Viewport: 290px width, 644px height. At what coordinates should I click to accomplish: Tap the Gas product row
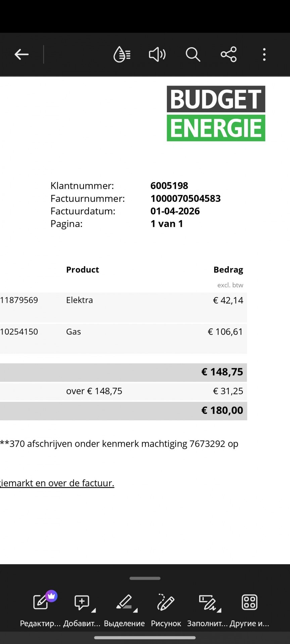[x=124, y=338]
